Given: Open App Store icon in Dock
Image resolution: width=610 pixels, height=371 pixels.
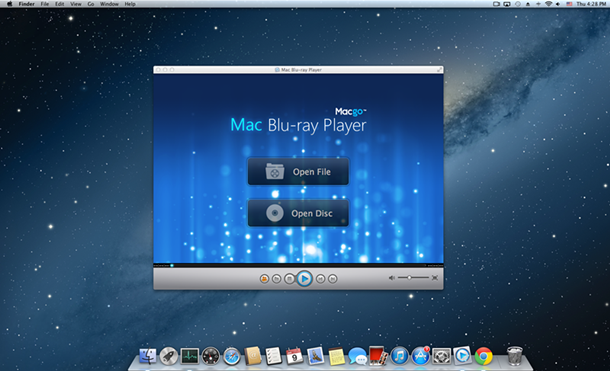Looking at the screenshot, I should pos(421,356).
